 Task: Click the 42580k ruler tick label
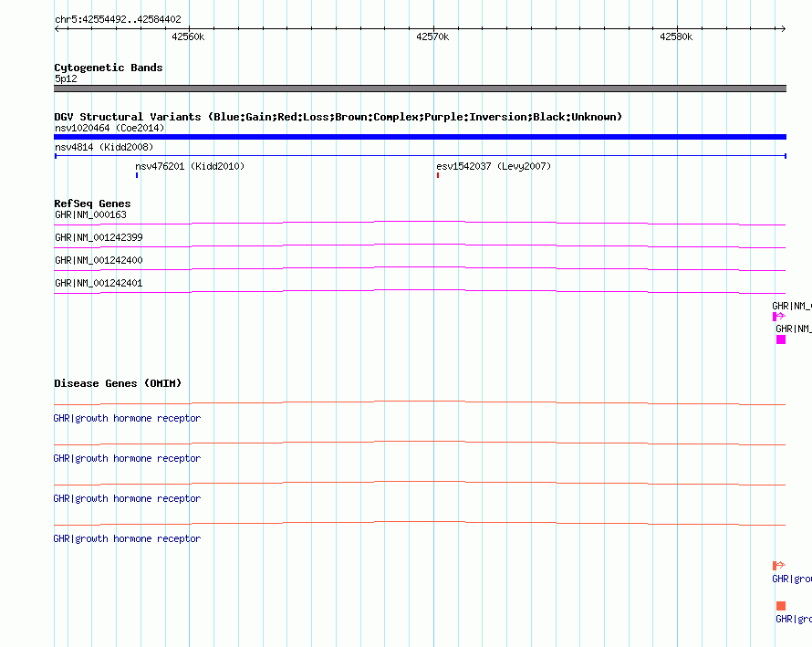pos(676,37)
